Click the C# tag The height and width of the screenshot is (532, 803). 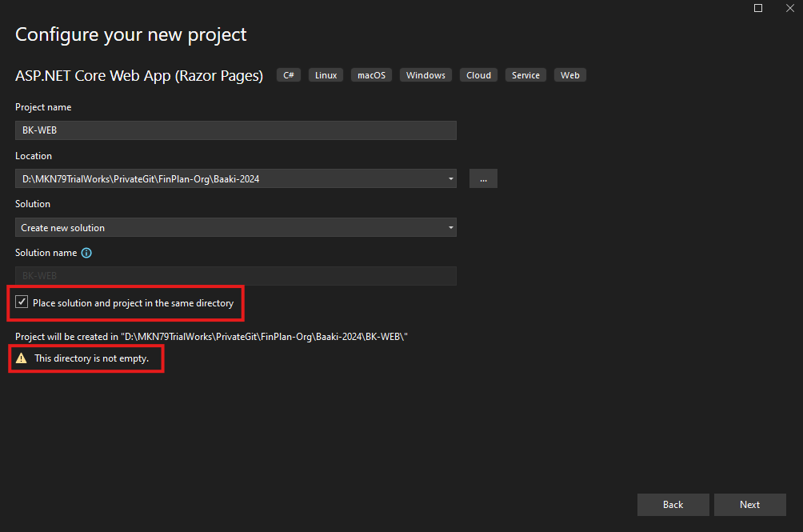coord(289,75)
